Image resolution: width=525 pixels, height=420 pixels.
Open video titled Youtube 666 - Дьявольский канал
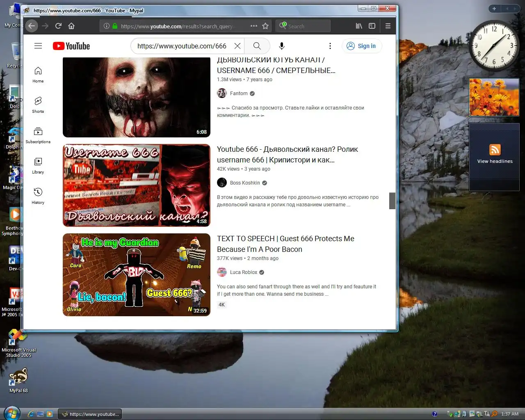287,155
